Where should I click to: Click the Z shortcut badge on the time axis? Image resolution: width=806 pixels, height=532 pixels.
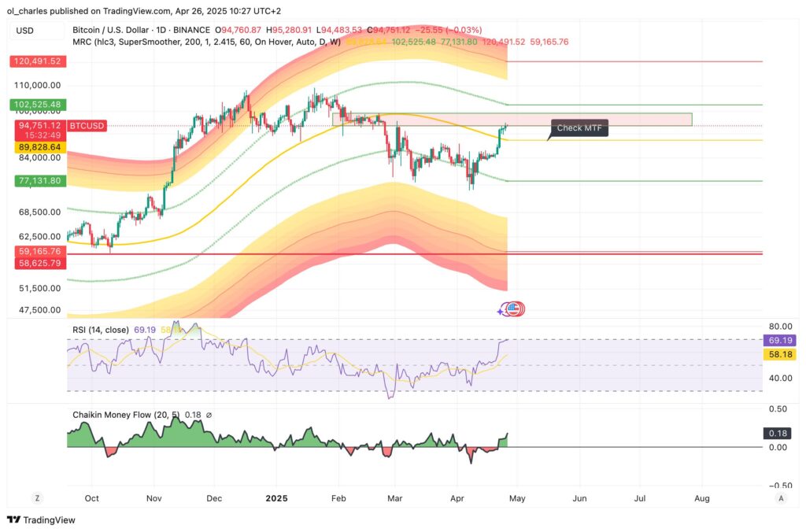[37, 498]
